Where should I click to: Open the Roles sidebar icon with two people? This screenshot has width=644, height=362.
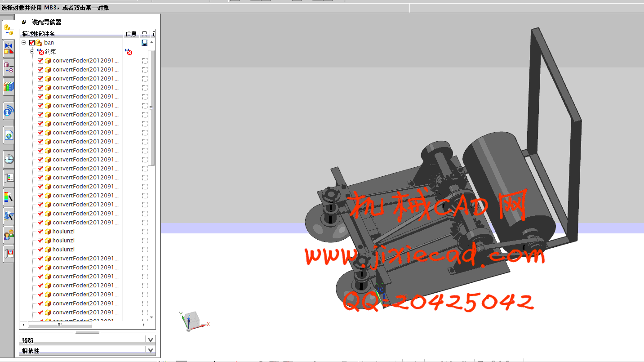(9, 234)
